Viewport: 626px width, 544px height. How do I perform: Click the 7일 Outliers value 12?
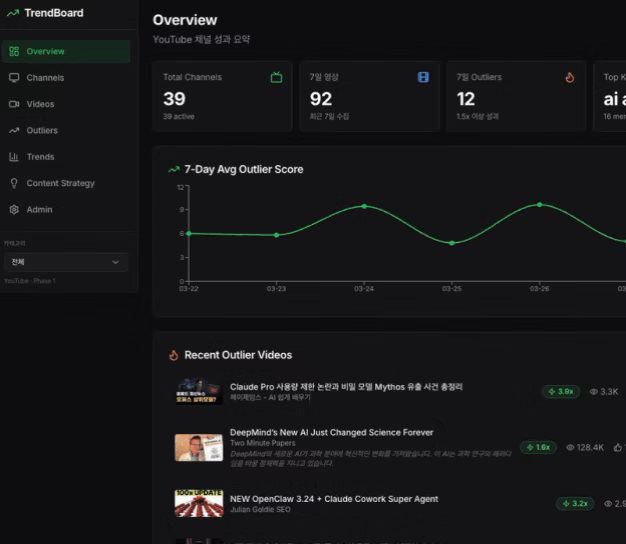[x=466, y=99]
